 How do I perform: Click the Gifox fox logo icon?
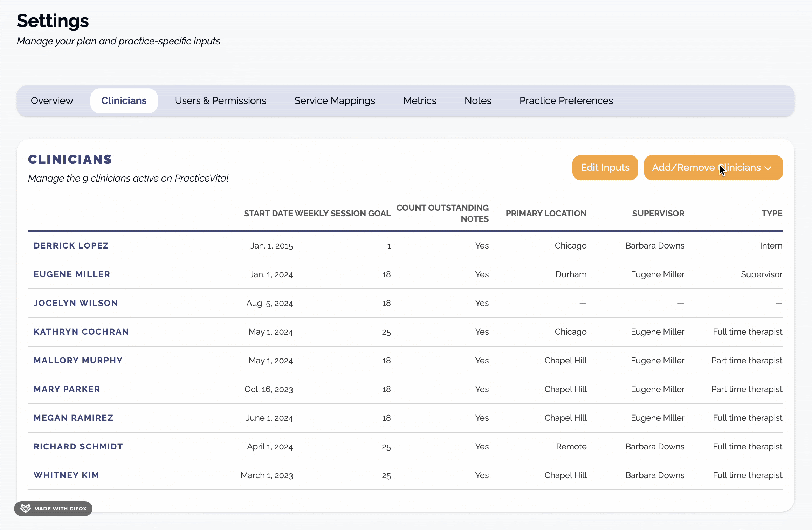pos(26,508)
